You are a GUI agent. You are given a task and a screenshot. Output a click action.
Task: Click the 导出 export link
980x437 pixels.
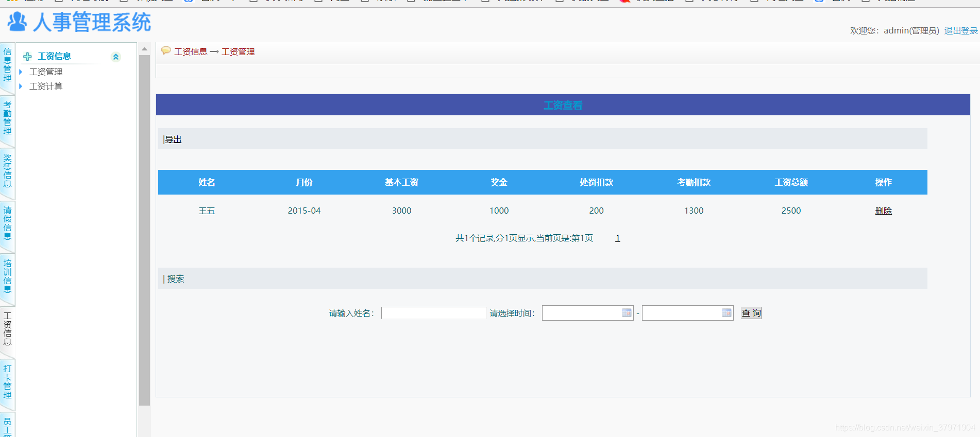click(x=173, y=139)
